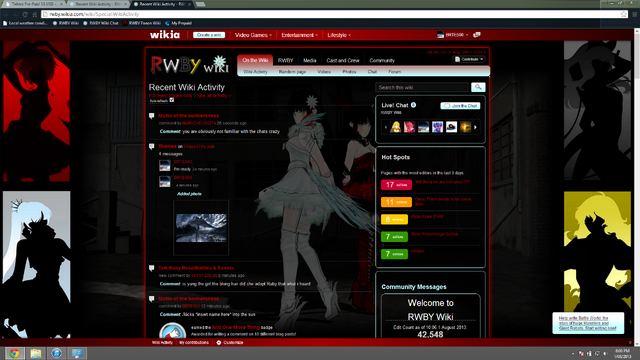
Task: Select the yellow-haired chat user avatar
Action: click(396, 127)
